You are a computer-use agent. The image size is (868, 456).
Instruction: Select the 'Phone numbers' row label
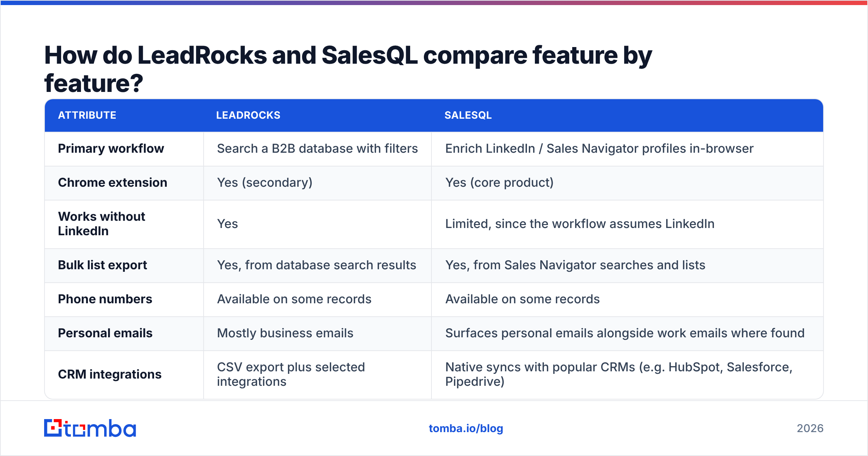[105, 299]
